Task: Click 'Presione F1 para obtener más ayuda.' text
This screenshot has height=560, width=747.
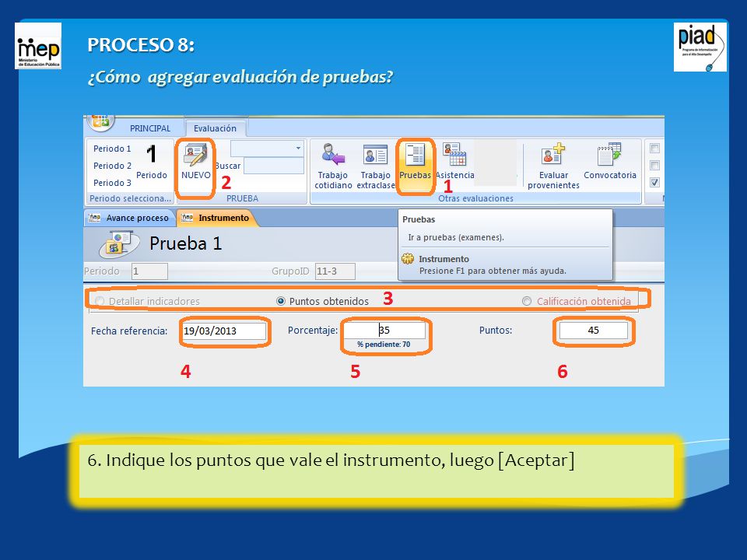Action: pyautogui.click(x=493, y=271)
